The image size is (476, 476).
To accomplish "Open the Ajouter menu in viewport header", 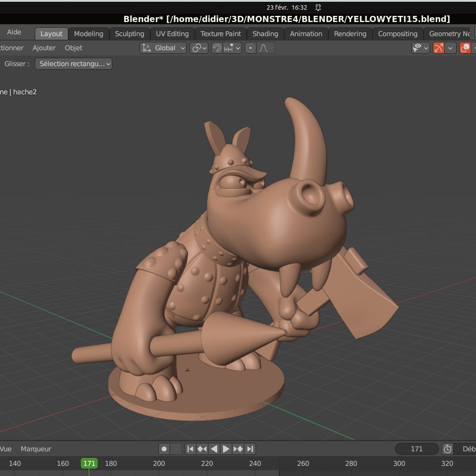I will coord(44,48).
